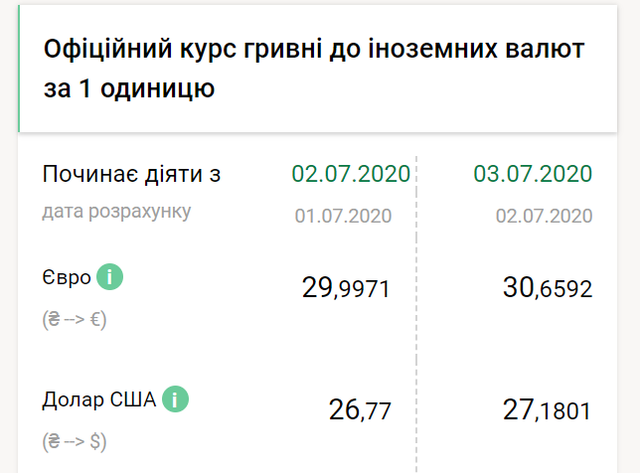Click the dollar rate 27,1801
The image size is (640, 473).
(x=547, y=409)
